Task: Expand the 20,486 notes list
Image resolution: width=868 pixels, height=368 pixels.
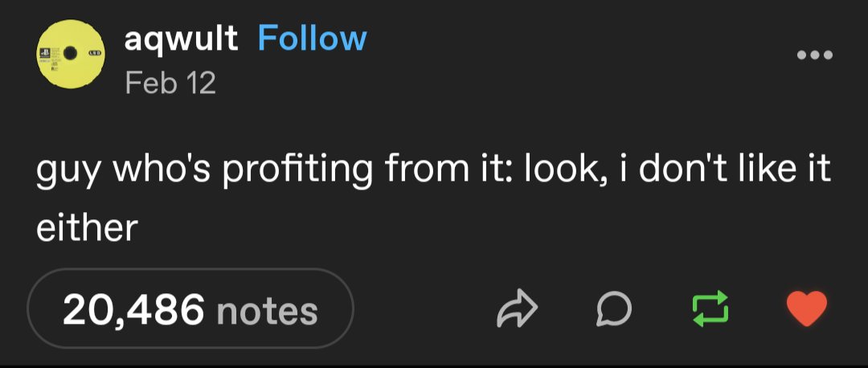Action: coord(190,309)
